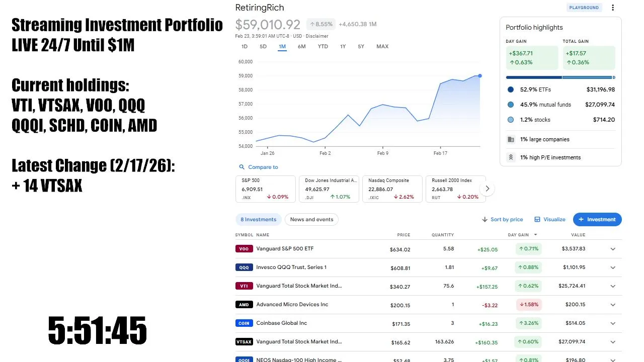Click the sort-by-price down arrow icon
Screen dimensions: 644x362
point(485,220)
